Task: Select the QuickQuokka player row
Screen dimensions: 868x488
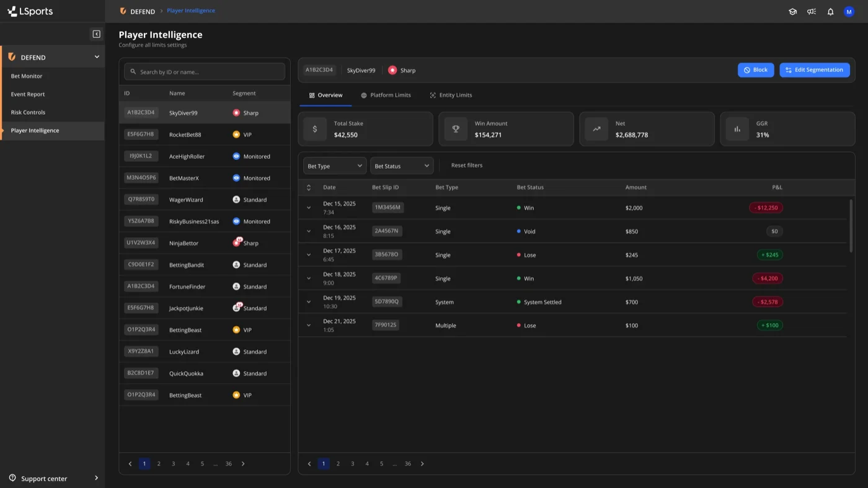Action: tap(205, 373)
